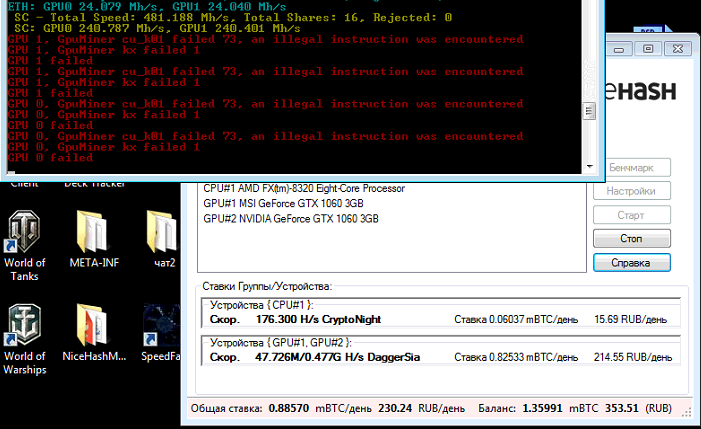Minimize the NiceHash Miner window
The width and height of the screenshot is (701, 429).
tap(619, 49)
